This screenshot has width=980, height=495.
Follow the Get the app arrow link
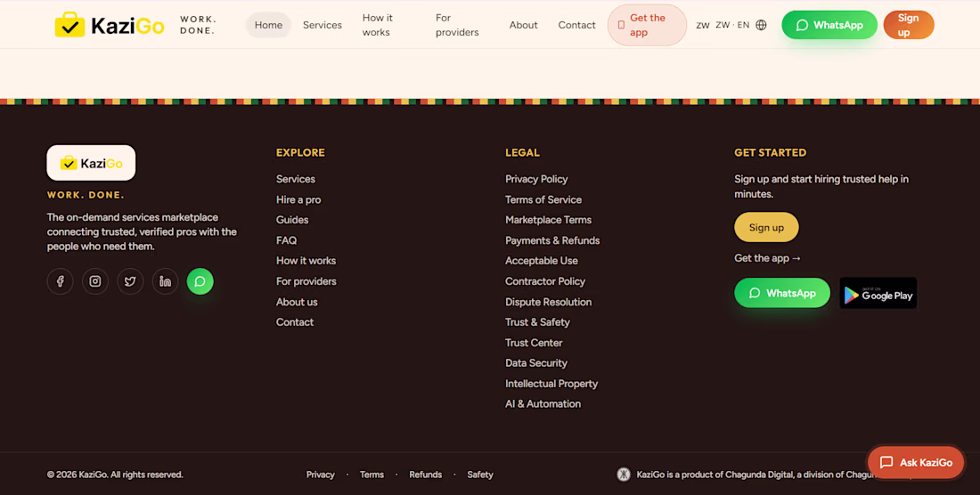(767, 258)
